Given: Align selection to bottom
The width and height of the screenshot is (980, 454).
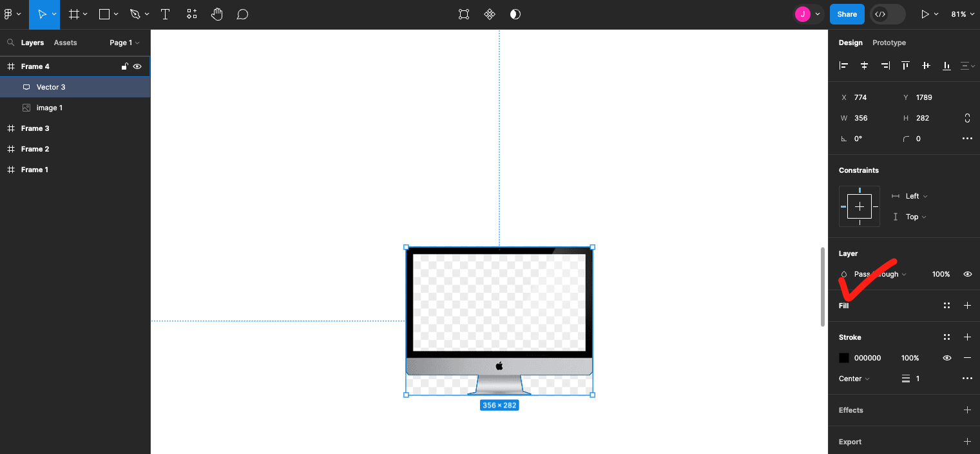Looking at the screenshot, I should (946, 65).
